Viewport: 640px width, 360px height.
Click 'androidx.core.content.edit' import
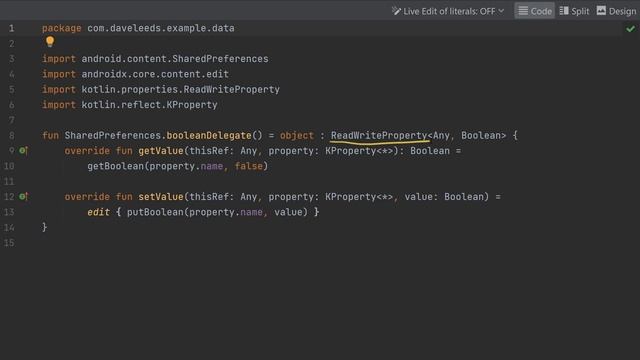(x=155, y=74)
